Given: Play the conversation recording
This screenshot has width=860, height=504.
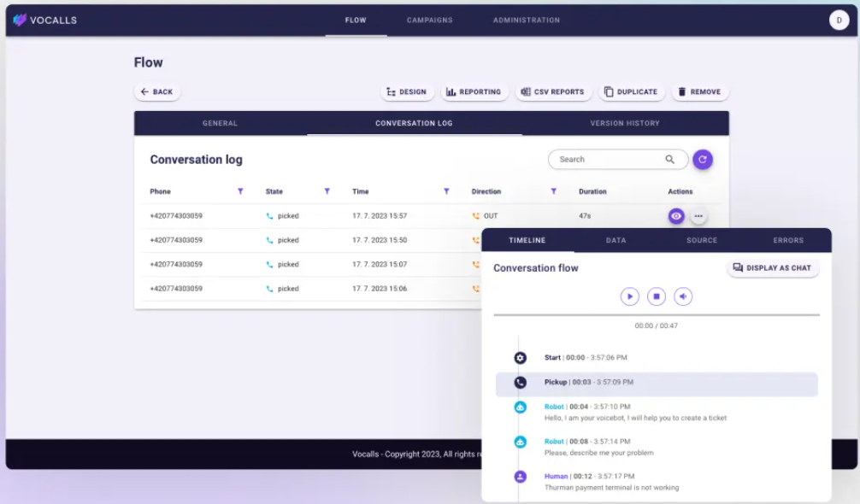Looking at the screenshot, I should [629, 296].
